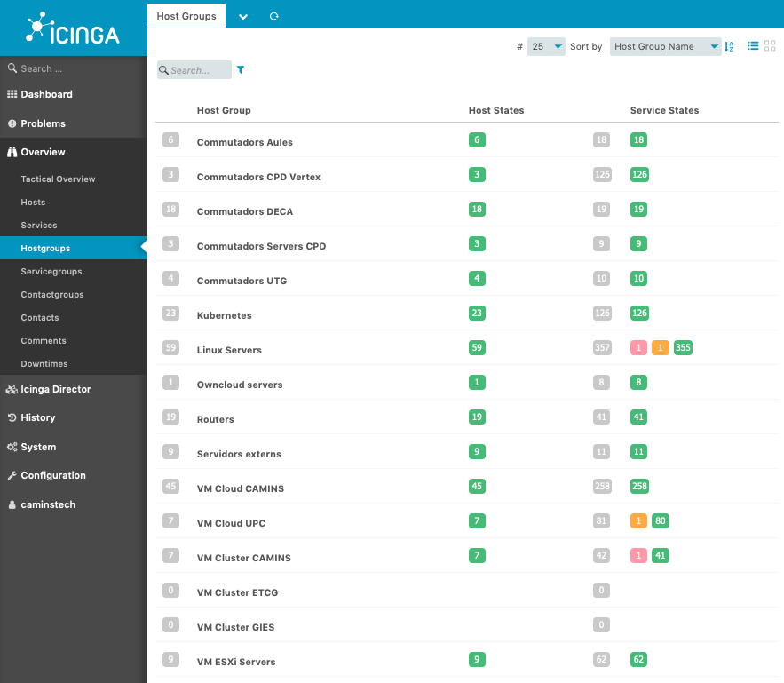The width and height of the screenshot is (784, 683).
Task: Open the Linux Servers host group
Action: 229,350
